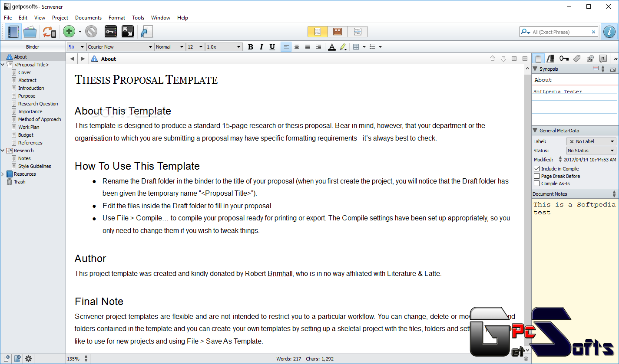This screenshot has height=364, width=619.
Task: Add a new document with green plus
Action: (x=69, y=32)
